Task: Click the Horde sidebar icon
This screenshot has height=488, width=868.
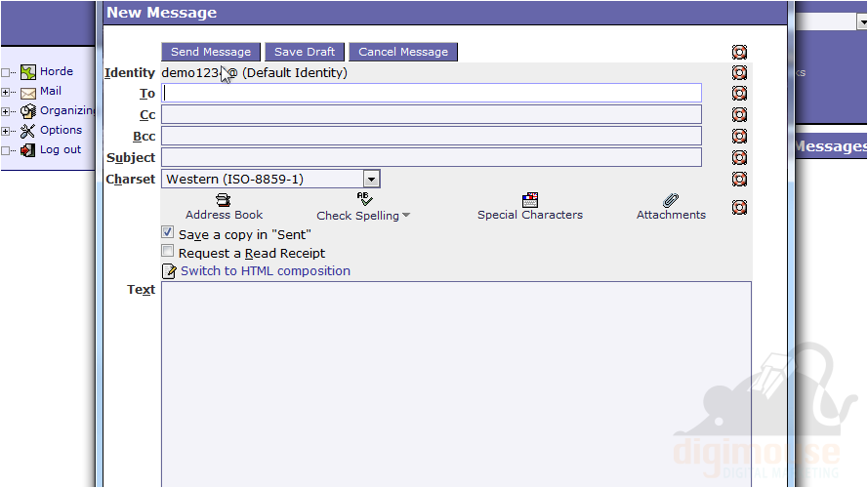Action: click(28, 72)
